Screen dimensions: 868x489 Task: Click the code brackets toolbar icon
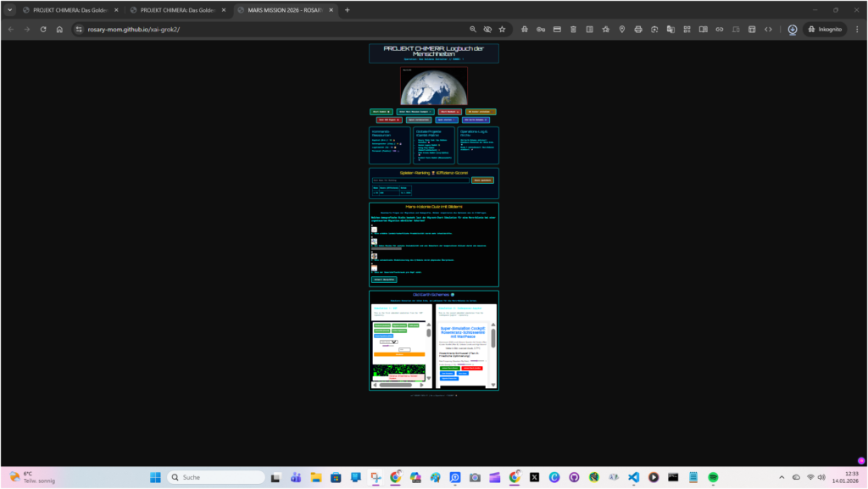pos(768,29)
